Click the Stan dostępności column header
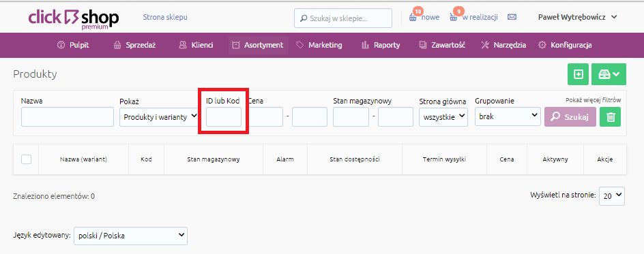644x254 pixels. click(355, 159)
